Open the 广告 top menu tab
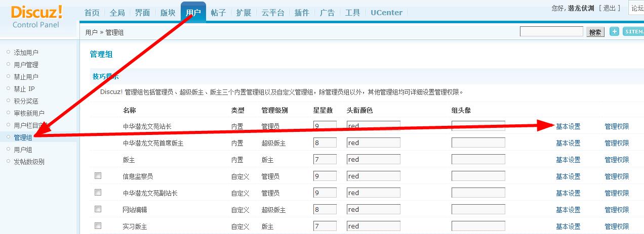The image size is (644, 234). [x=327, y=13]
